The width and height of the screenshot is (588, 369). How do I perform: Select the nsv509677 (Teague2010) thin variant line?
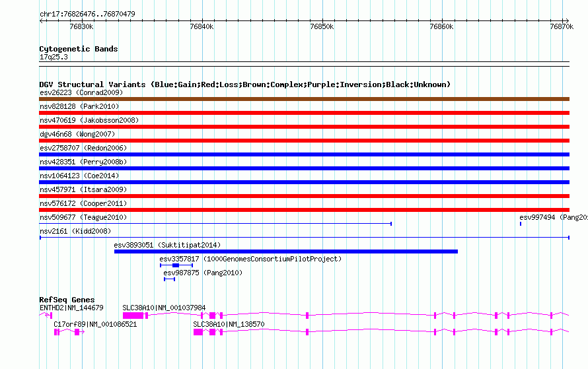(x=215, y=224)
